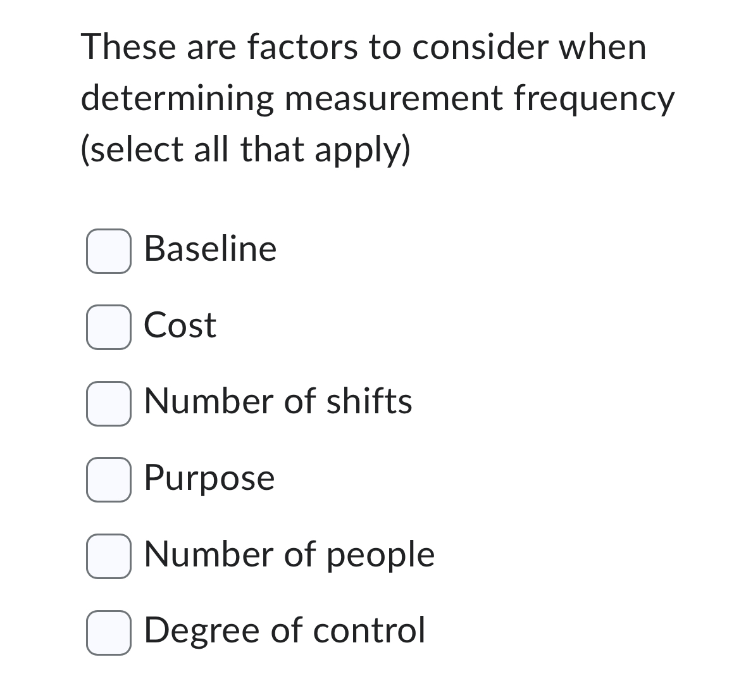
Task: Click the Purpose label text
Action: pyautogui.click(x=209, y=478)
